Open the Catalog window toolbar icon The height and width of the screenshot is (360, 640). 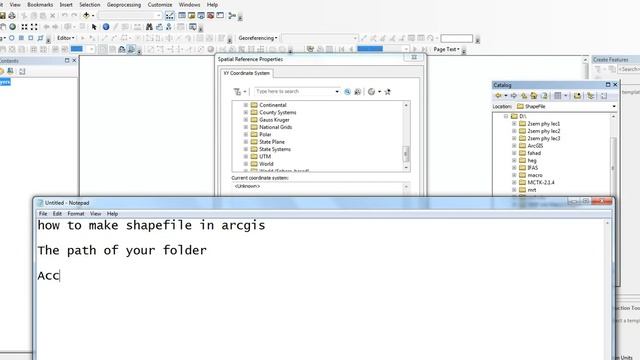(191, 16)
